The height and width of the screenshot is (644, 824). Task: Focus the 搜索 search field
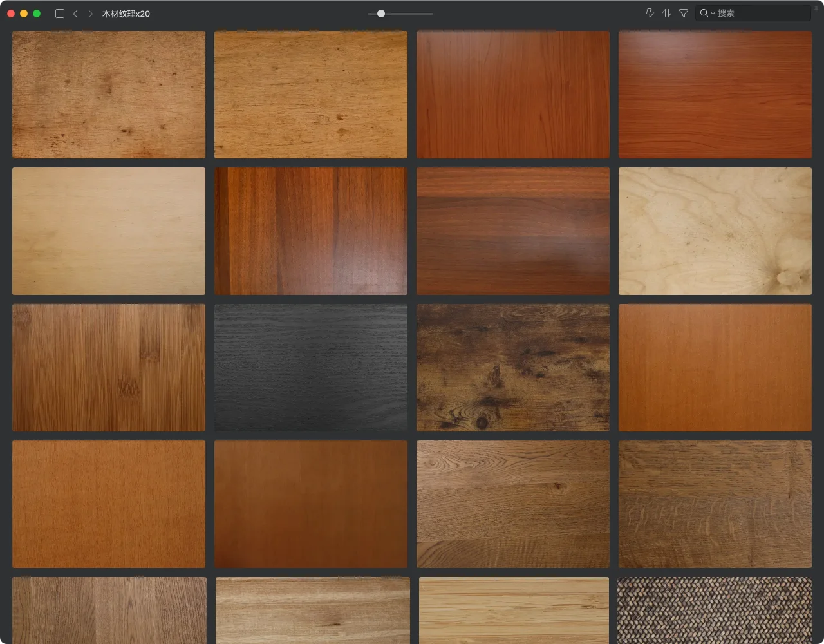click(x=753, y=13)
